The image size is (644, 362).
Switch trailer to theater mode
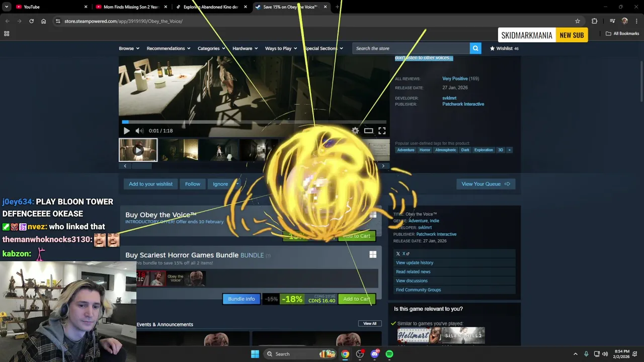coord(368,131)
